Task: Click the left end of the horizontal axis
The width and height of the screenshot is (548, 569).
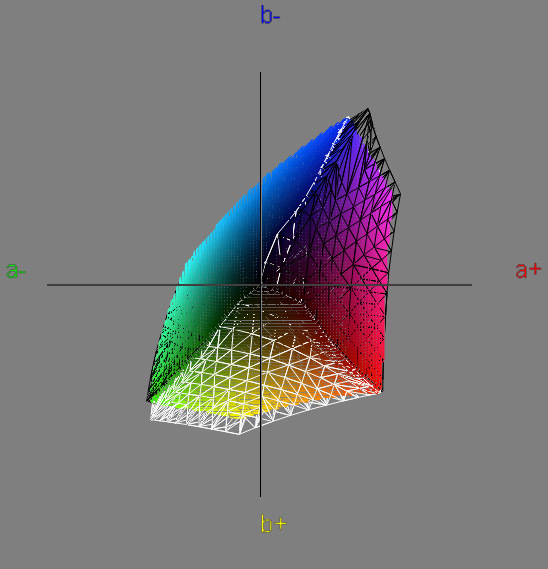Action: point(49,285)
